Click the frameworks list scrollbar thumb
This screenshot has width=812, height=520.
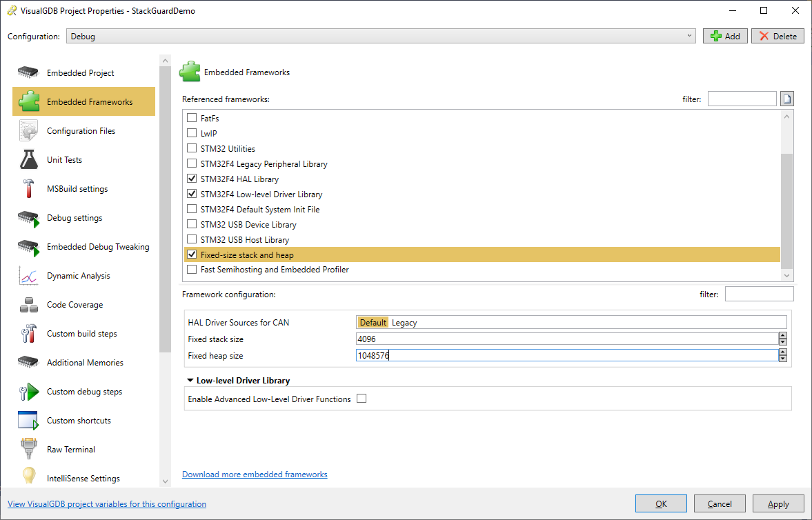(x=786, y=210)
